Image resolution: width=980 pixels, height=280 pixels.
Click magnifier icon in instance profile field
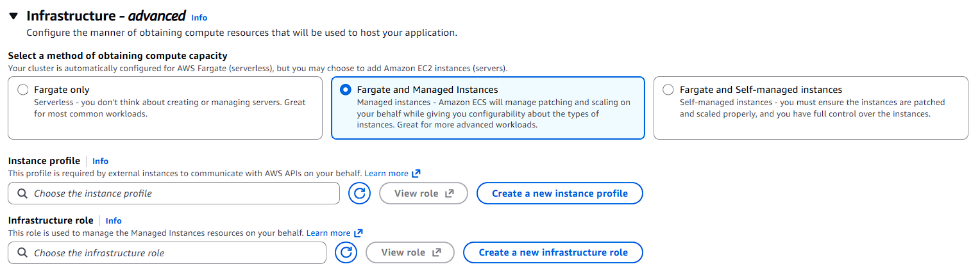coord(22,194)
